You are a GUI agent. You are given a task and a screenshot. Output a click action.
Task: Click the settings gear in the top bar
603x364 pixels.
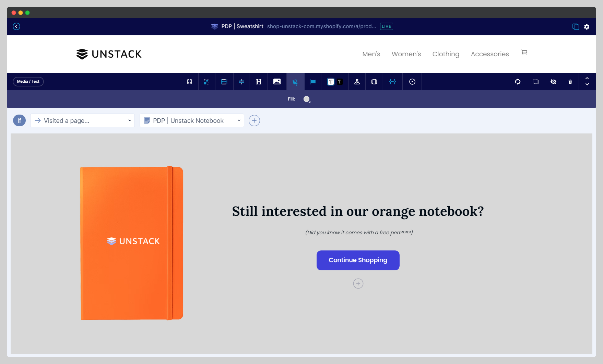click(x=587, y=26)
